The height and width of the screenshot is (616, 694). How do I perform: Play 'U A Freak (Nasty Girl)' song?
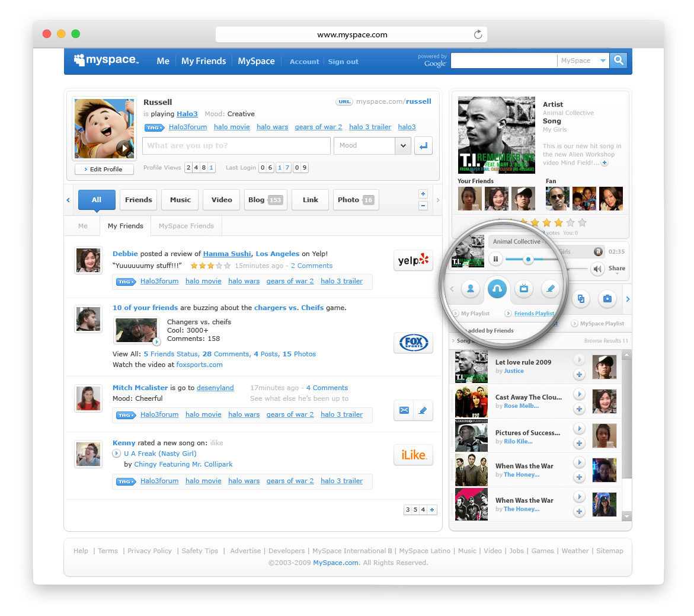pyautogui.click(x=116, y=454)
